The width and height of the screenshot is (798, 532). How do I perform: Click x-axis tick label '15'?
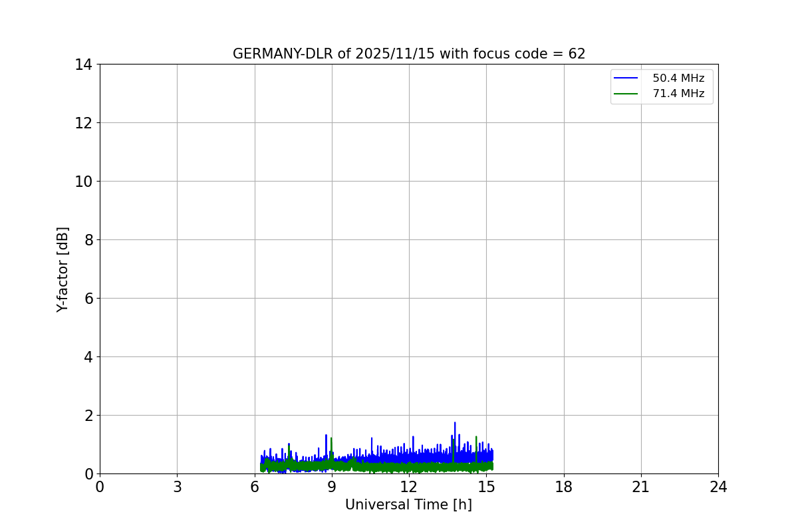[x=486, y=487]
